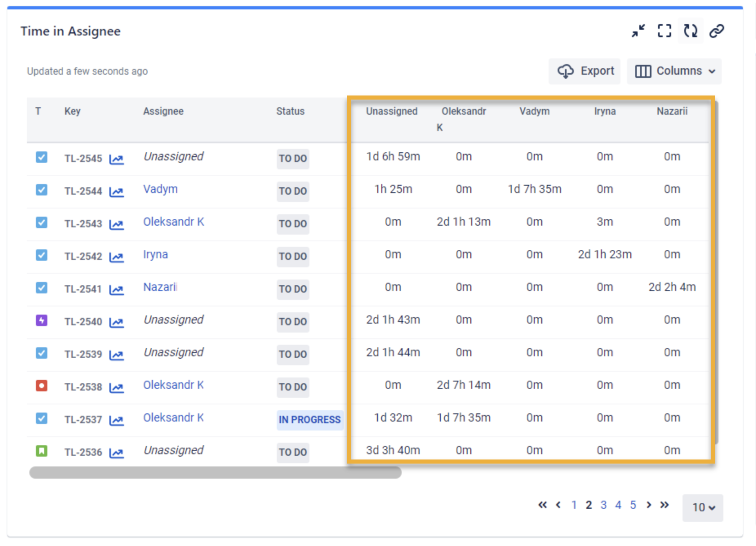Click the Export button

coord(585,71)
